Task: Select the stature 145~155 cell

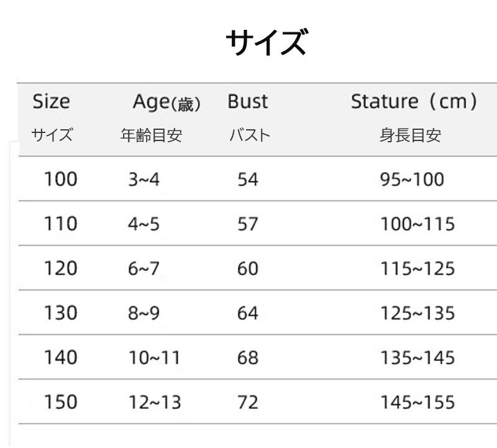Action: point(417,402)
